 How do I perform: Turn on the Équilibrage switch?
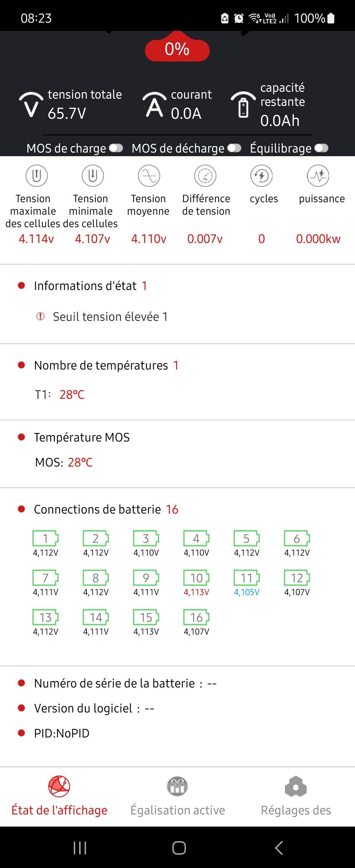click(x=321, y=148)
